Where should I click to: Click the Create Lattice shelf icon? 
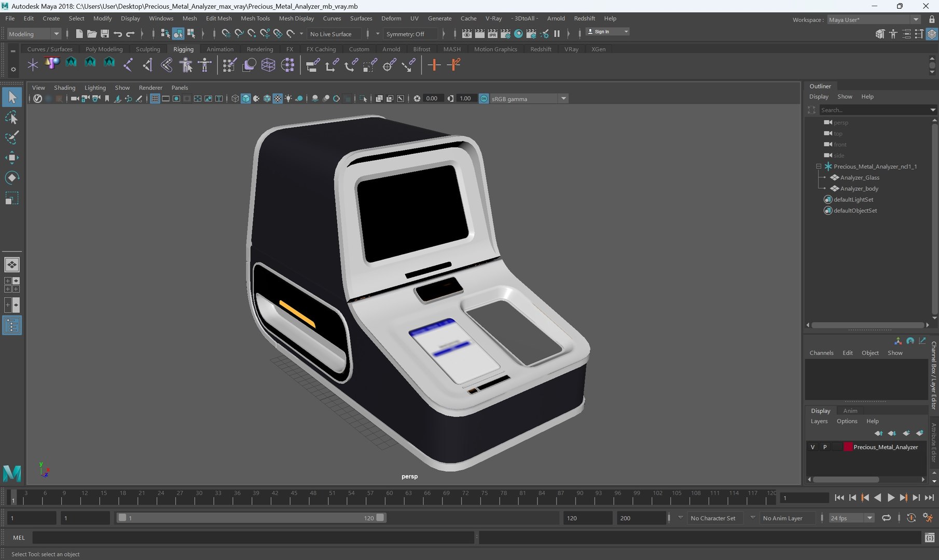tap(268, 65)
